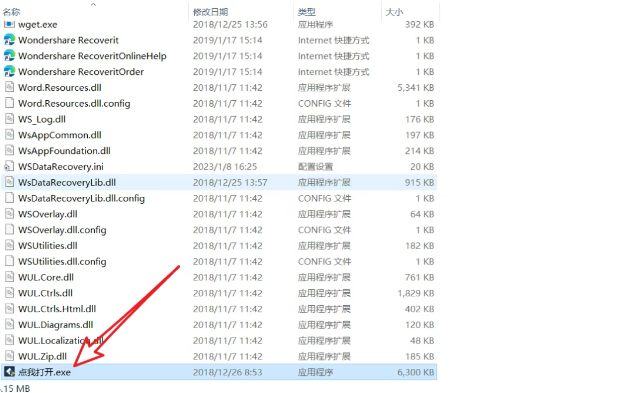
Task: Select the WsAppCommon.dll file
Action: tap(59, 135)
